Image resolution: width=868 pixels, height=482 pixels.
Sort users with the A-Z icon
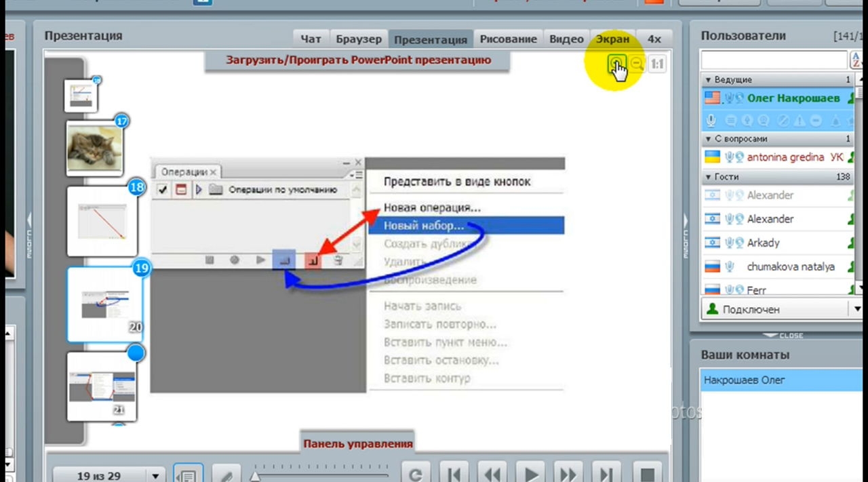coord(857,60)
